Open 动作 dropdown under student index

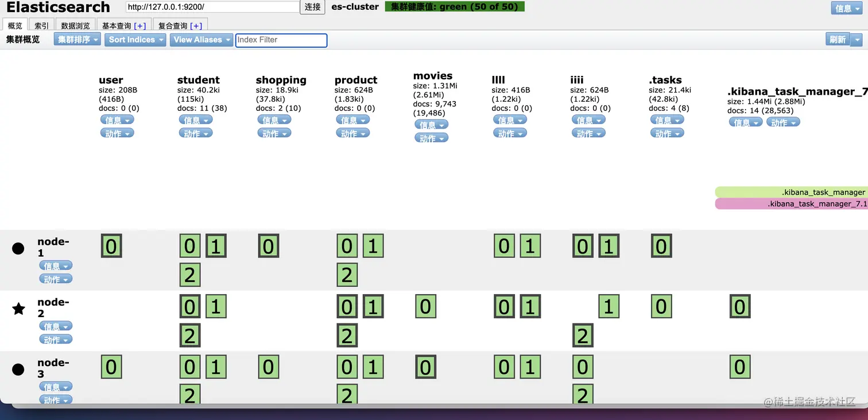pos(196,133)
